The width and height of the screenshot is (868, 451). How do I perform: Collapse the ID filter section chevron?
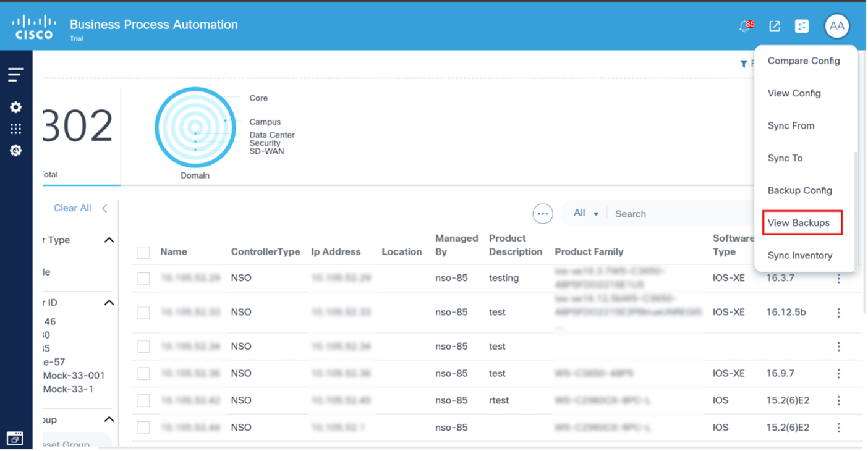coord(109,303)
